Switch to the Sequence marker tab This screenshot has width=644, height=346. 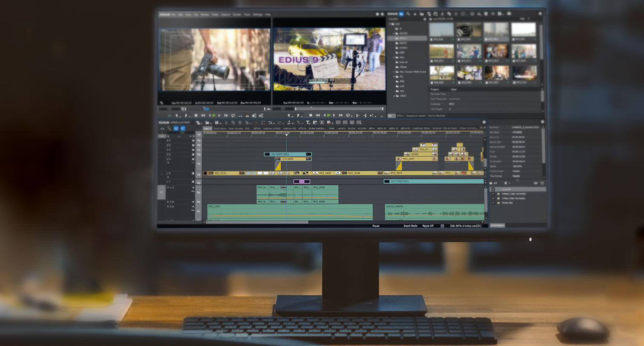pos(416,116)
